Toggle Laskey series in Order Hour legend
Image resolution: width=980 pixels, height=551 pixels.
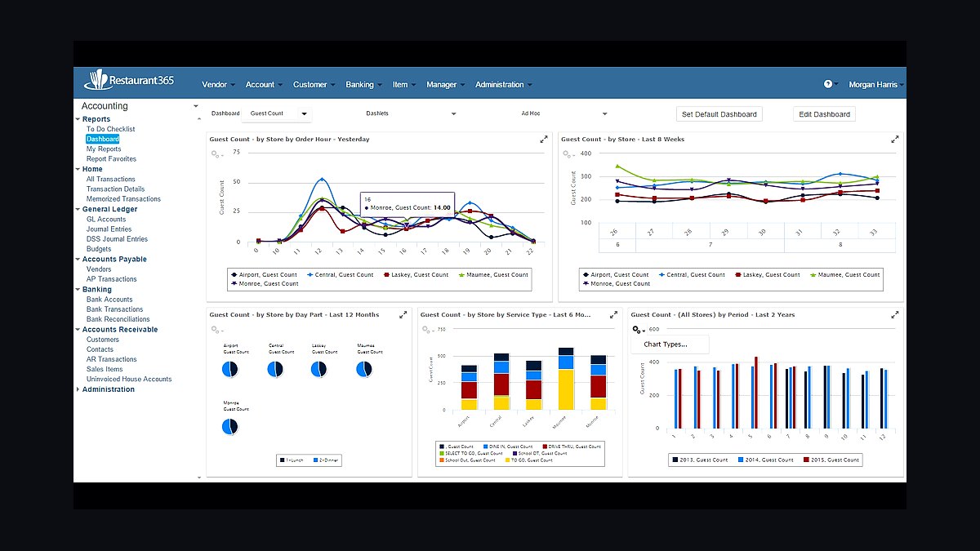pos(415,275)
